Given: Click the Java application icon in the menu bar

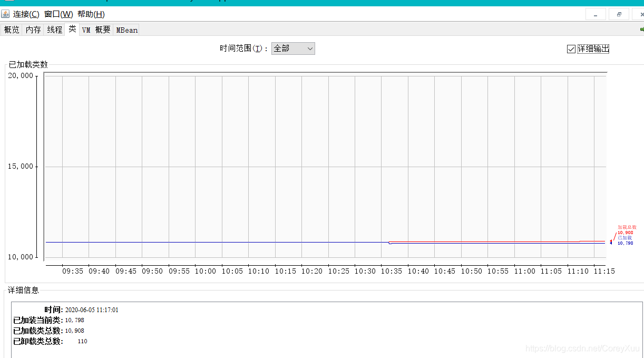Looking at the screenshot, I should click(5, 14).
